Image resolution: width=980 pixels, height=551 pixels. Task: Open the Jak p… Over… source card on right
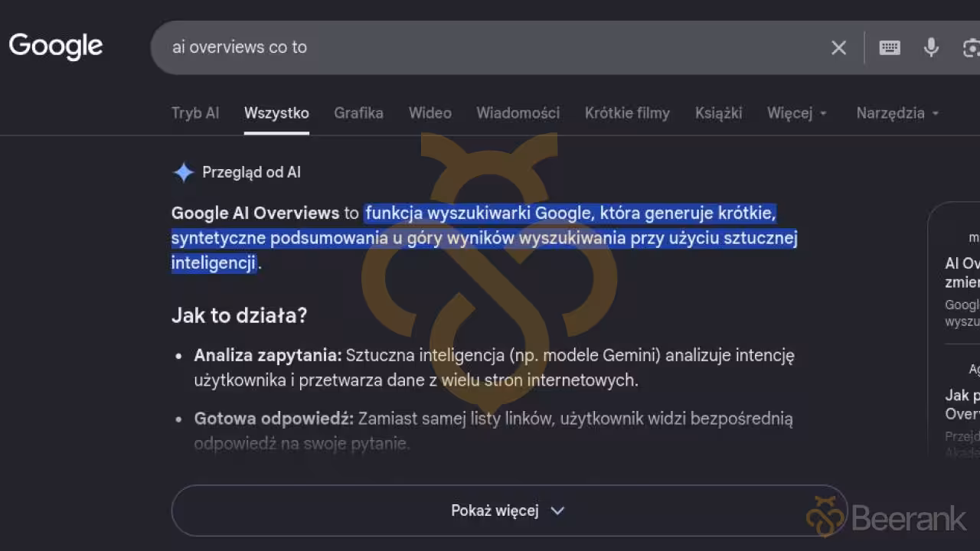pyautogui.click(x=962, y=409)
